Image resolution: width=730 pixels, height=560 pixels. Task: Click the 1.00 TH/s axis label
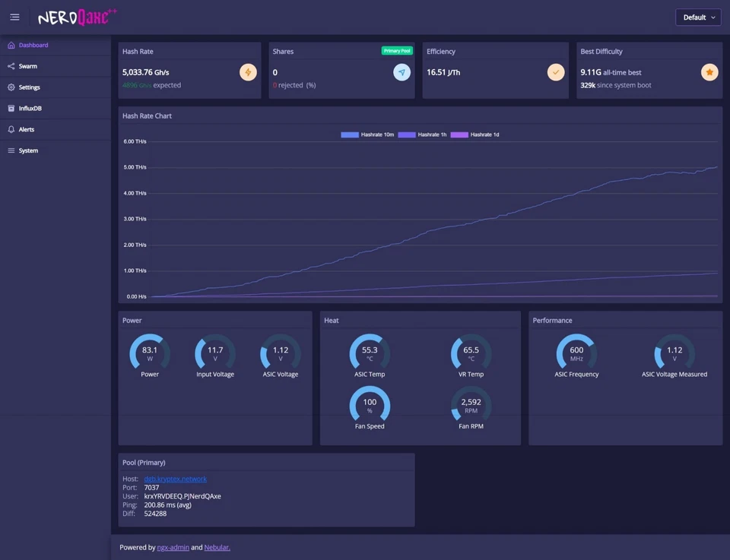click(x=135, y=271)
